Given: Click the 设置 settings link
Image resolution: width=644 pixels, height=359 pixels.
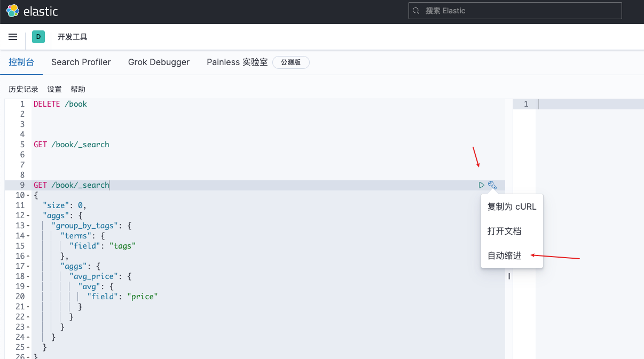Looking at the screenshot, I should (x=54, y=89).
